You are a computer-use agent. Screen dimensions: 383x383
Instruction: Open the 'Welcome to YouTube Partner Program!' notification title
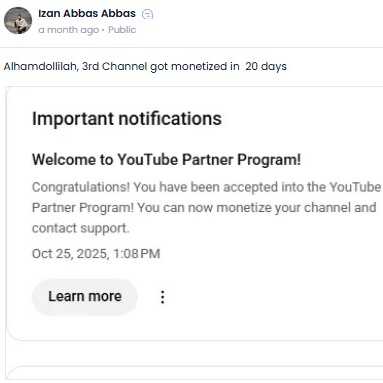click(x=166, y=160)
